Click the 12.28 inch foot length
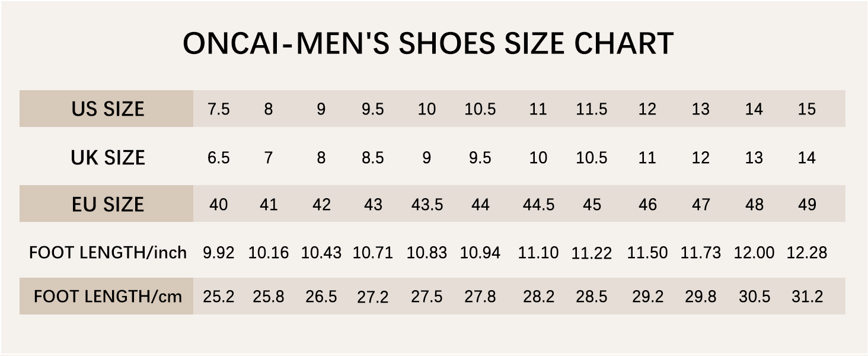Viewport: 868px width, 356px height. pos(806,253)
